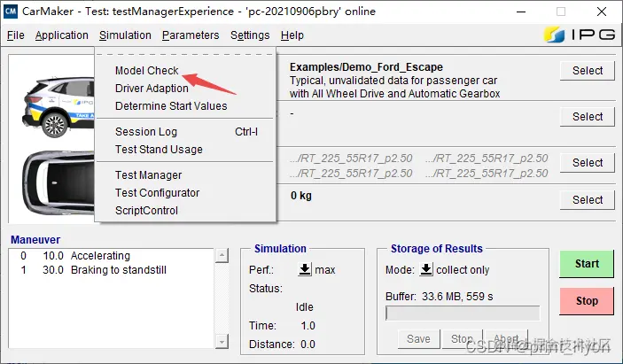Click the Examples/Demo_Ford_Escape vehicle name

pyautogui.click(x=366, y=67)
